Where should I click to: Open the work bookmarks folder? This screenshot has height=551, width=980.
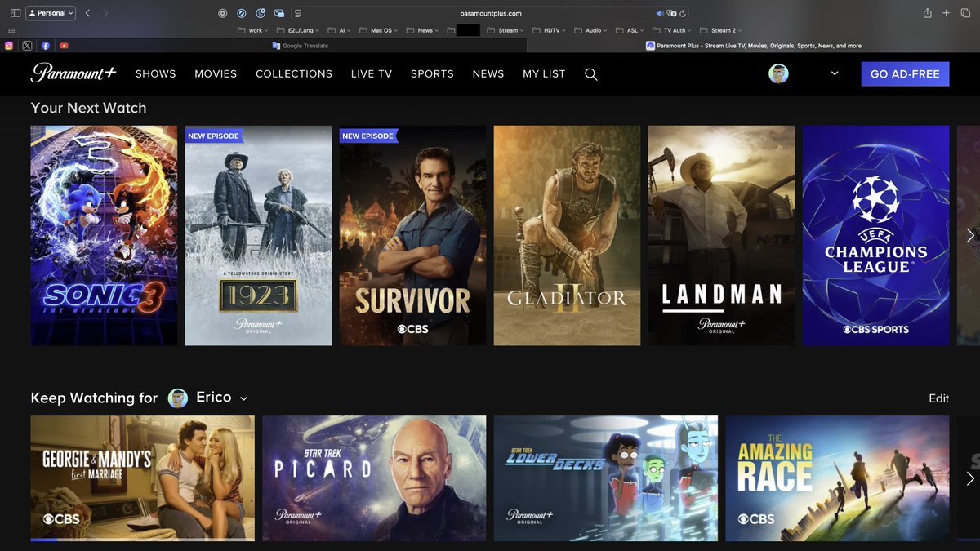tap(252, 30)
